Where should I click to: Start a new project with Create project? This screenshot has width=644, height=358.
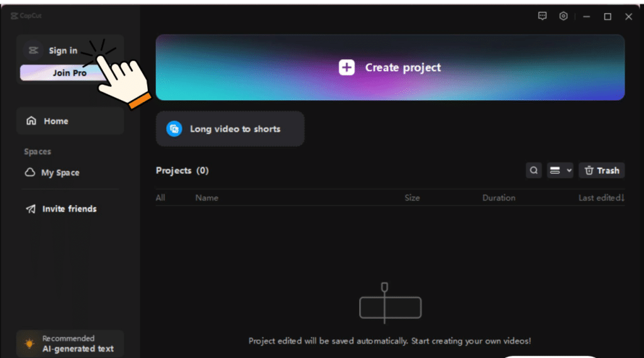[x=390, y=67]
